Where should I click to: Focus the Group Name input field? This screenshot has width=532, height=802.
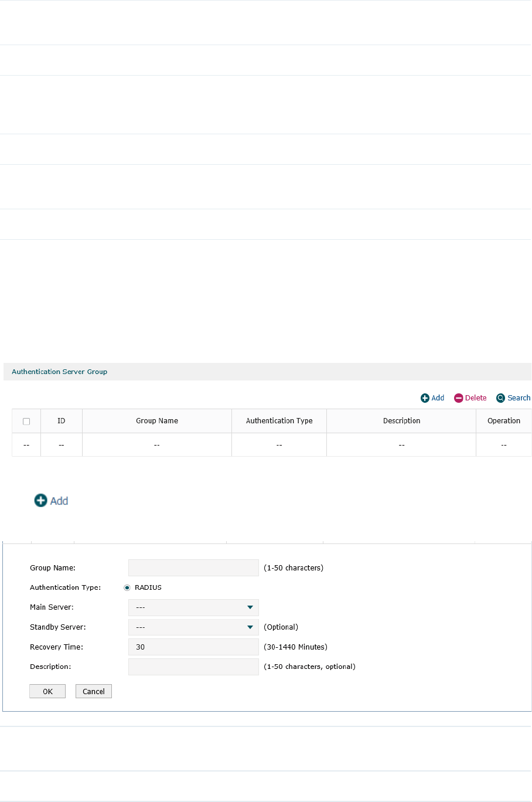pos(193,567)
